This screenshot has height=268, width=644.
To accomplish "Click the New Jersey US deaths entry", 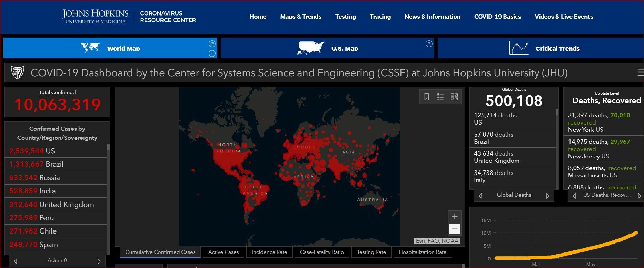I will coord(604,149).
